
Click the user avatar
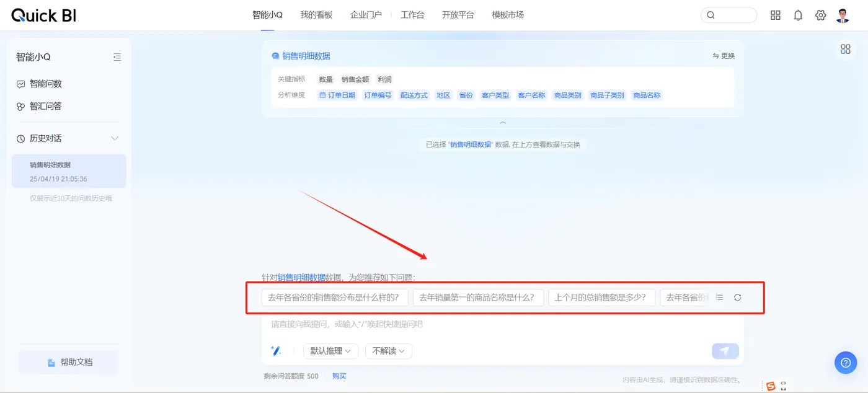pyautogui.click(x=843, y=15)
